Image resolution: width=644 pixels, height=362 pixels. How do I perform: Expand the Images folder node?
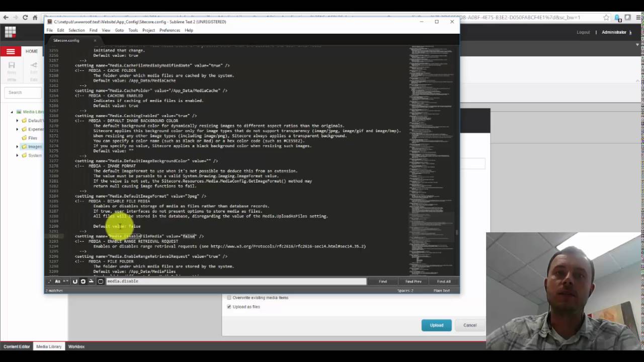tap(17, 147)
